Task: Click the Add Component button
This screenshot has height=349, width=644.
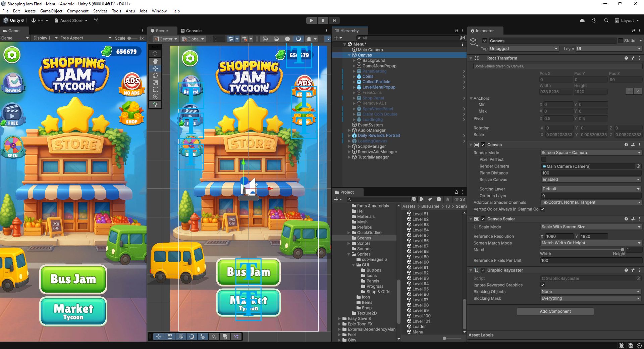Action: point(555,311)
